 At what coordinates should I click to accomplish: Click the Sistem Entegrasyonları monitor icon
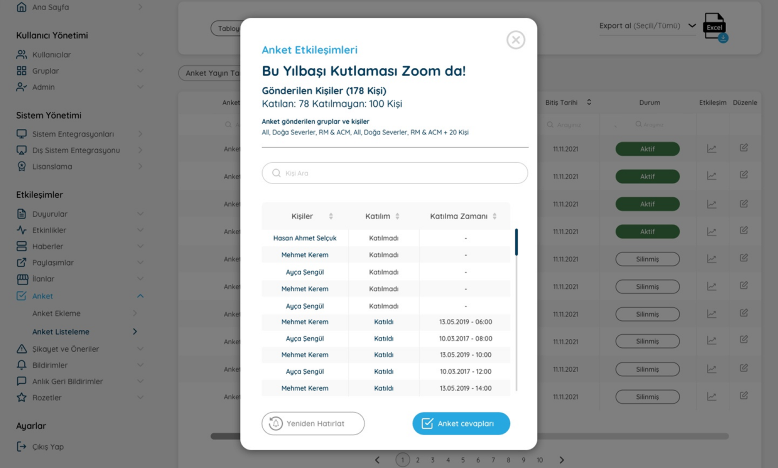pos(21,134)
